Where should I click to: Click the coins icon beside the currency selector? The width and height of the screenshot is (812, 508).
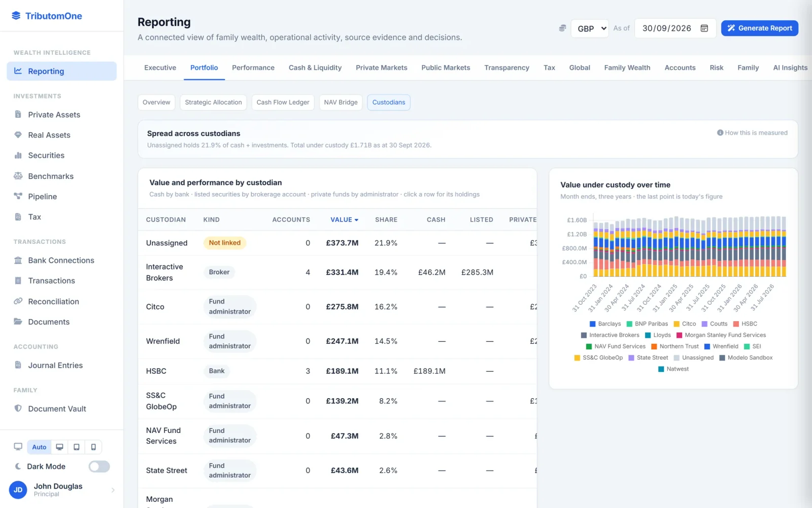click(562, 28)
